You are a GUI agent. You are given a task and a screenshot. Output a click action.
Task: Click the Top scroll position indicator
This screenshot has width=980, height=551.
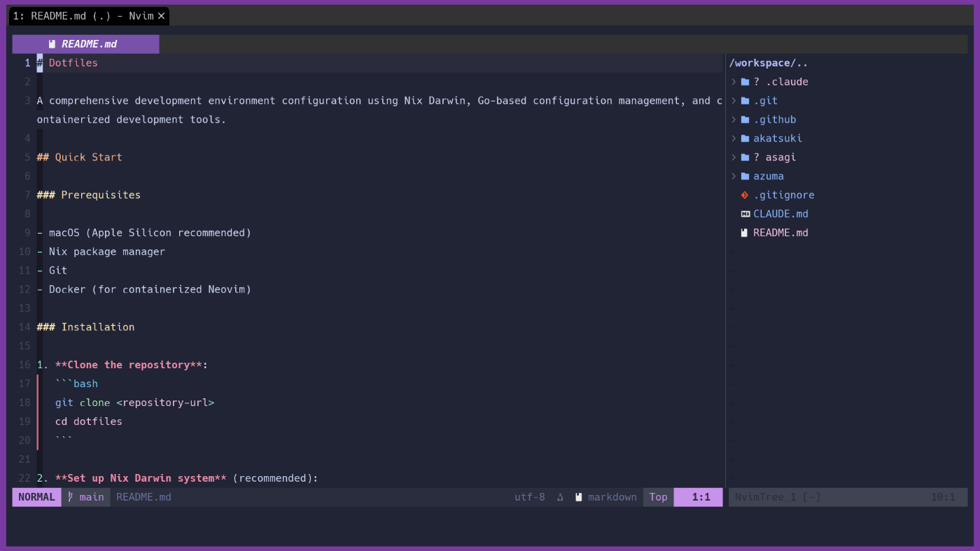[x=658, y=497]
